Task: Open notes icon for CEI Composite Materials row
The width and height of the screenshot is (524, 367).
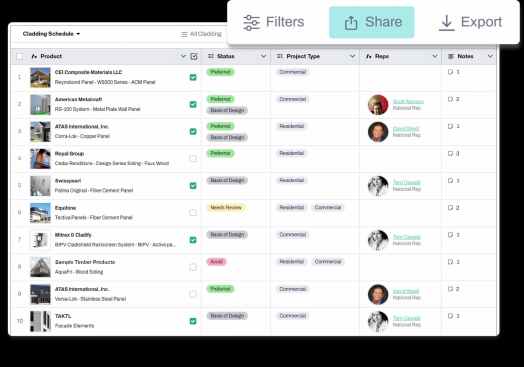Action: coord(450,72)
